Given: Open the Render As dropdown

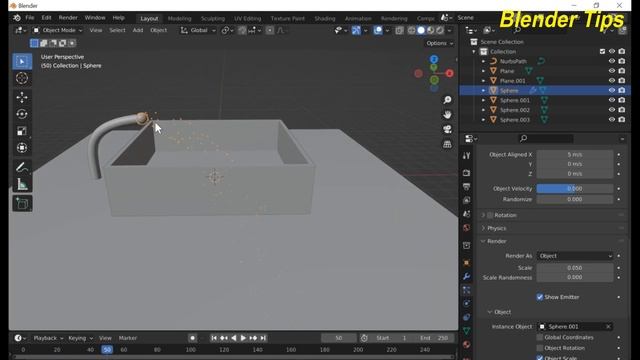Looking at the screenshot, I should [575, 256].
